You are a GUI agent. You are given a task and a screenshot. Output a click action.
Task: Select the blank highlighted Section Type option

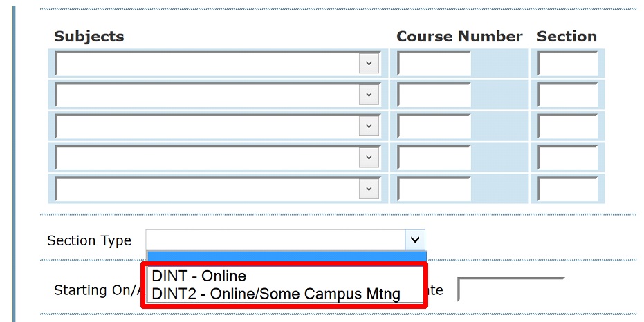tap(286, 257)
